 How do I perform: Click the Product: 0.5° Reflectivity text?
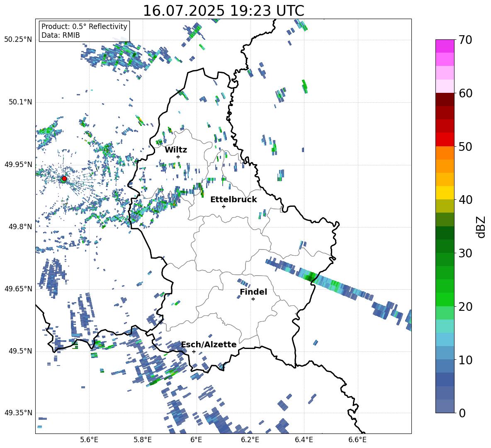pos(84,27)
